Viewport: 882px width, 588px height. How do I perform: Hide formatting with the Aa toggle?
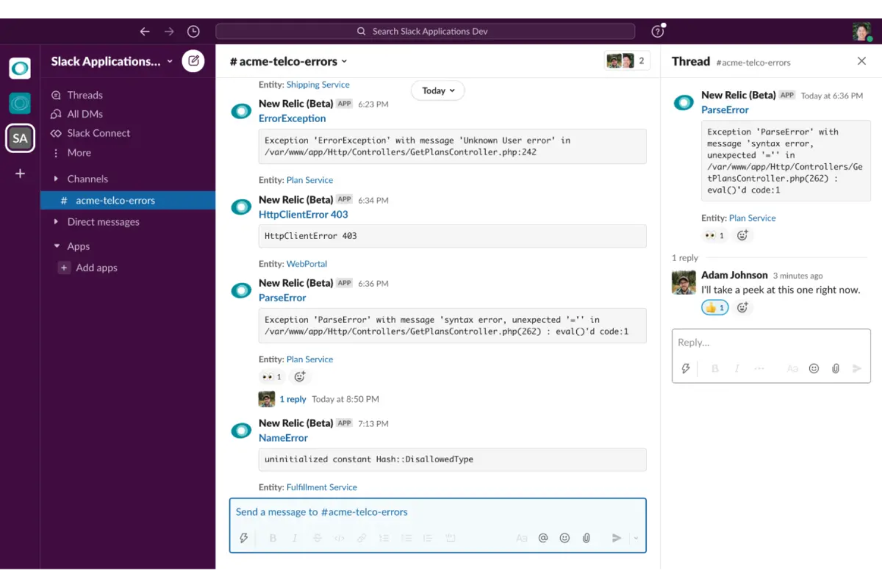[521, 538]
